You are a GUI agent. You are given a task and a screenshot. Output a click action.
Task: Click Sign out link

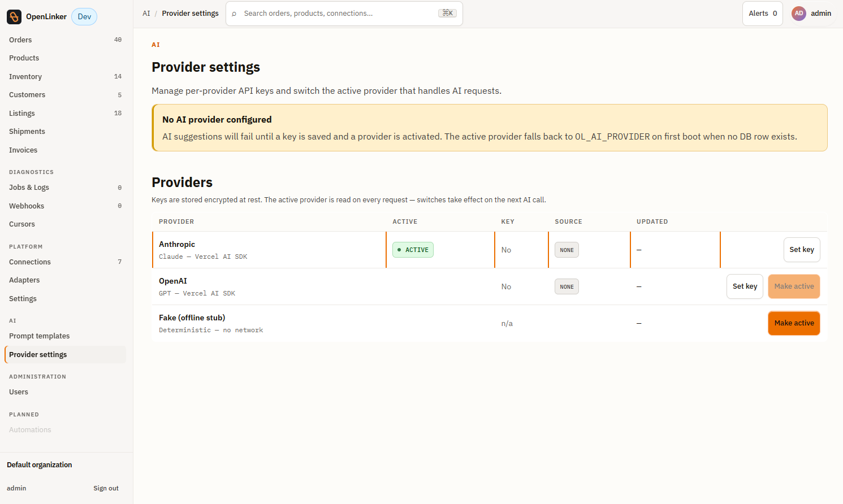click(x=106, y=488)
